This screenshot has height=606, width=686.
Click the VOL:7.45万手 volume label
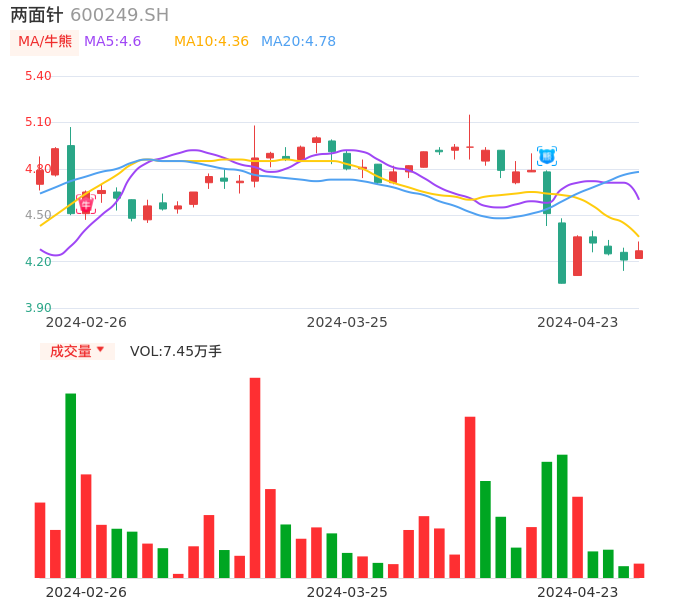point(176,351)
